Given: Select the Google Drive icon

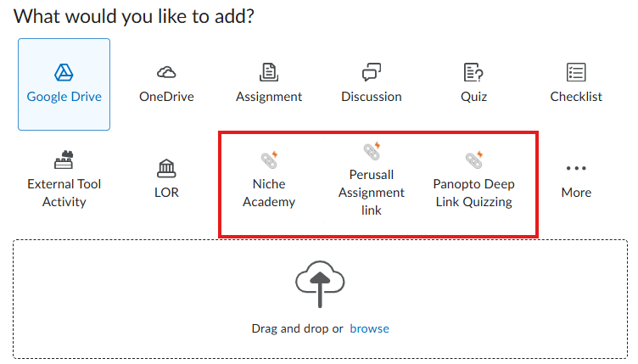Looking at the screenshot, I should tap(64, 73).
